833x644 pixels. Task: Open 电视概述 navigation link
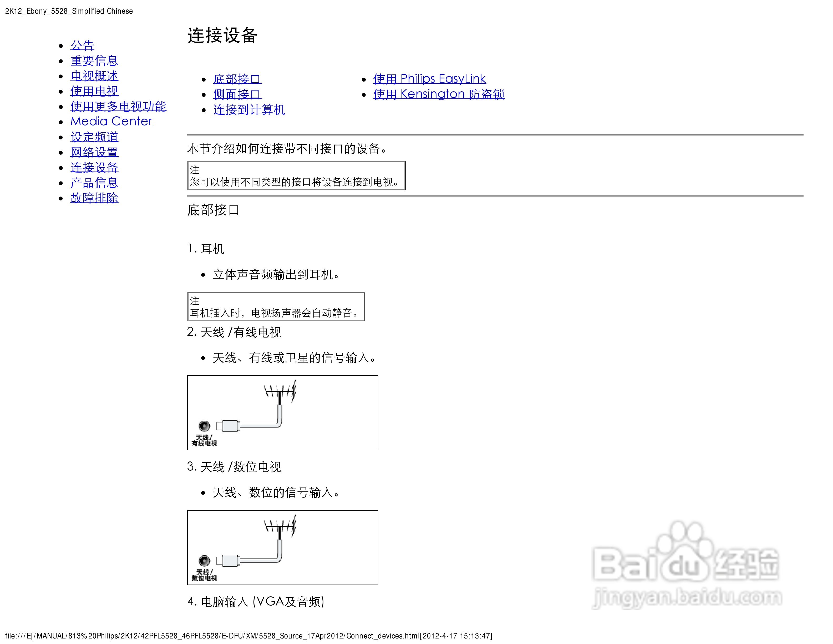tap(94, 76)
